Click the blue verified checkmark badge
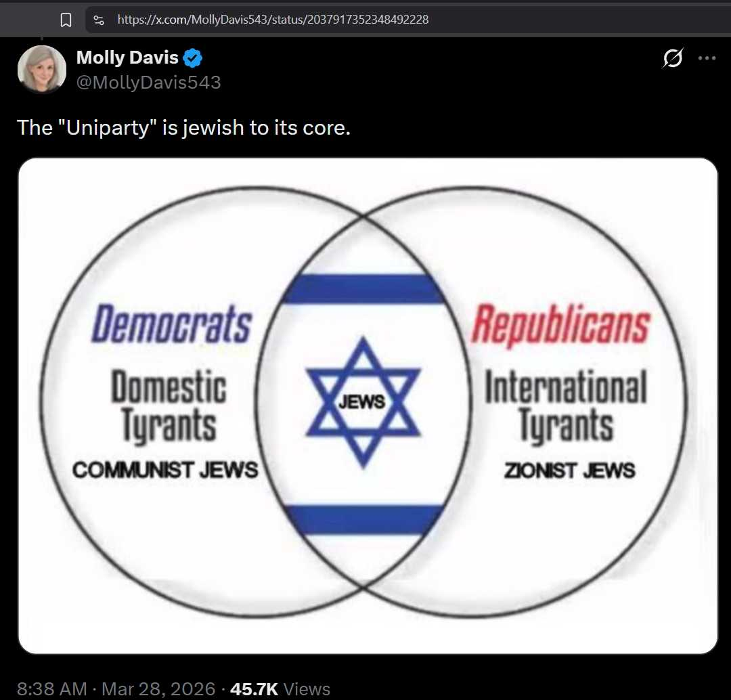The image size is (731, 700). (x=192, y=58)
